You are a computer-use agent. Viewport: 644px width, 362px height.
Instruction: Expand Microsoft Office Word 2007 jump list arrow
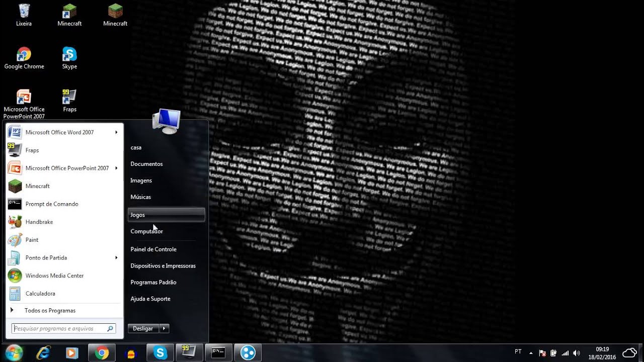(116, 132)
